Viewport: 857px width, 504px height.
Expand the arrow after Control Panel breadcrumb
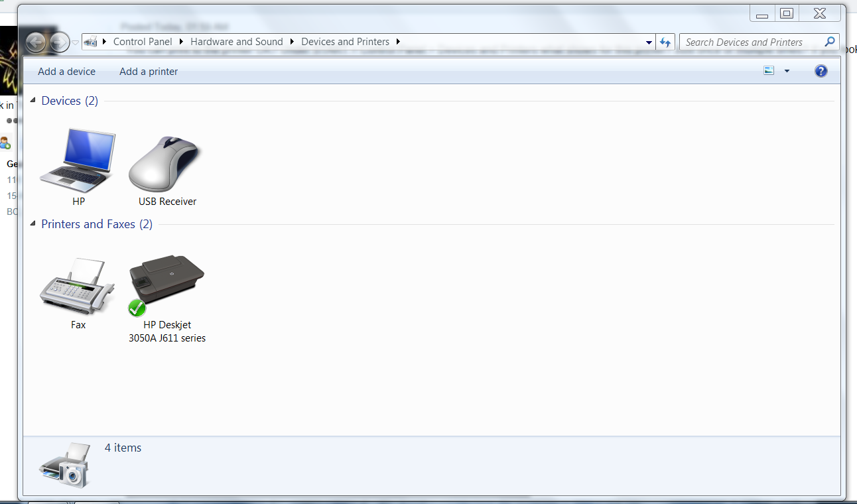click(x=181, y=42)
